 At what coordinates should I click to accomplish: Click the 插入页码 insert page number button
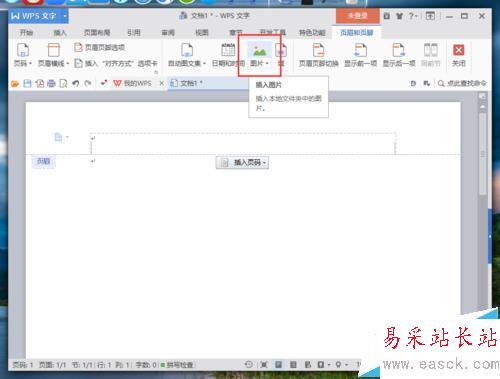click(242, 163)
